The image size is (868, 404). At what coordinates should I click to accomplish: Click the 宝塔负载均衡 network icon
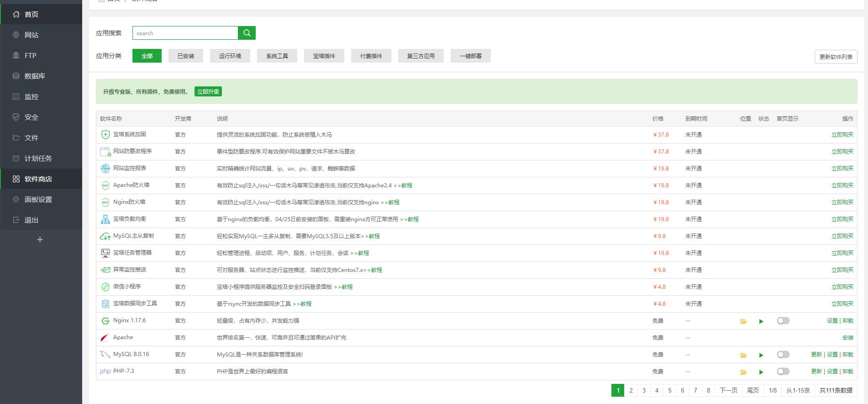(105, 219)
